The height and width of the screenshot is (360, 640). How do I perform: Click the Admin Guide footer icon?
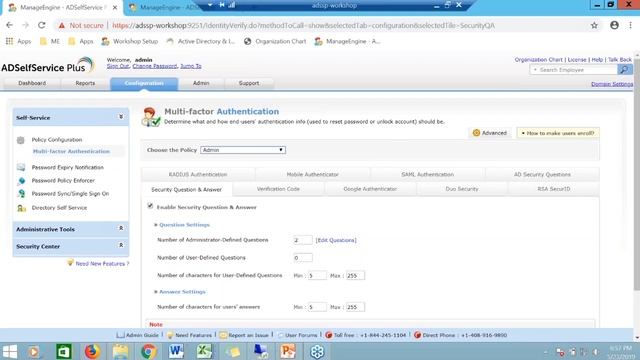pyautogui.click(x=120, y=335)
